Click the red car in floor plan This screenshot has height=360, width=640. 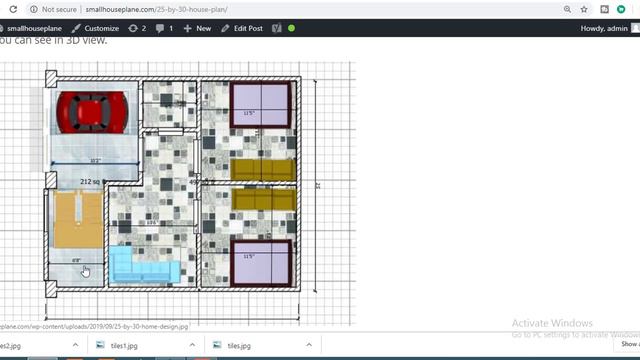[x=92, y=112]
